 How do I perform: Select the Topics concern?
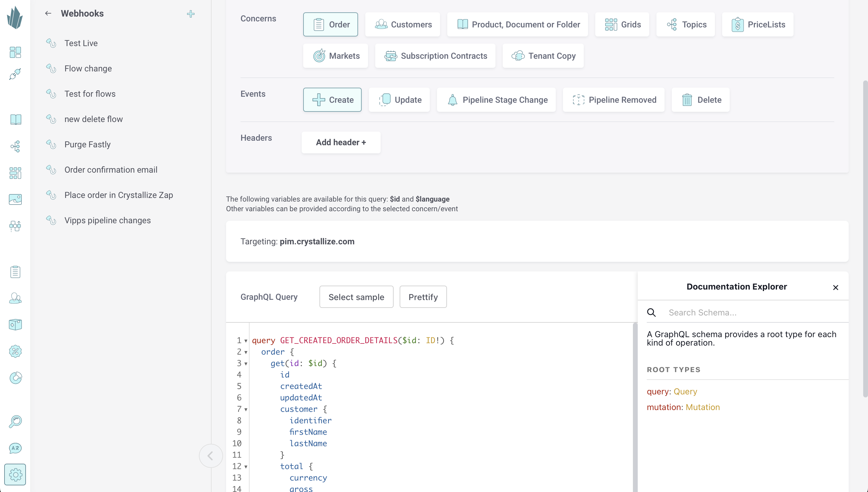coord(686,24)
